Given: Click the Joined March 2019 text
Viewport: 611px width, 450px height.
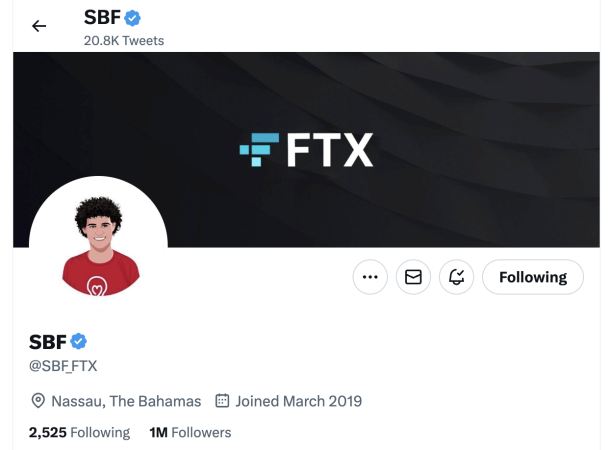Looking at the screenshot, I should click(298, 401).
